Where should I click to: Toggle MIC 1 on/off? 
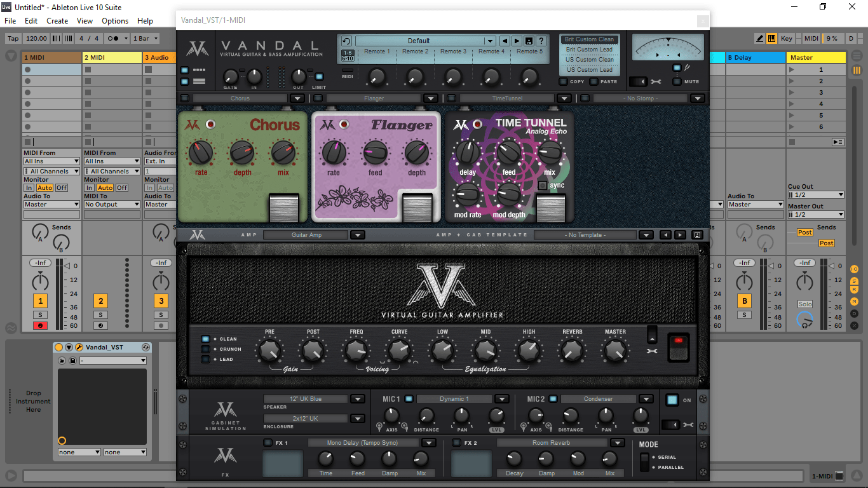409,399
